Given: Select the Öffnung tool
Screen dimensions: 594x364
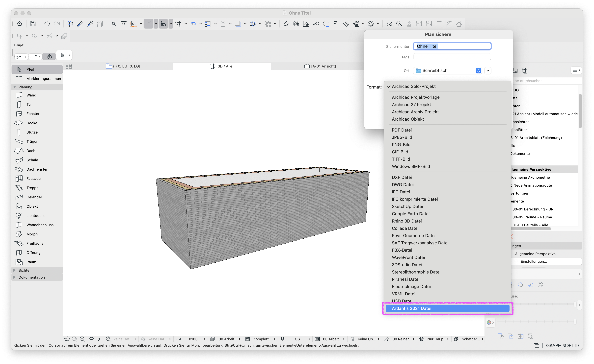Looking at the screenshot, I should pyautogui.click(x=37, y=252).
